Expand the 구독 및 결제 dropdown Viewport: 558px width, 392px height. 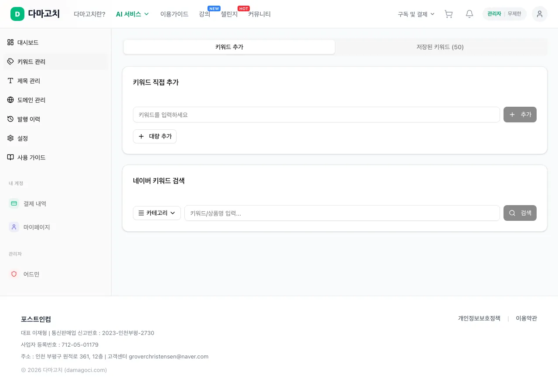(x=416, y=14)
